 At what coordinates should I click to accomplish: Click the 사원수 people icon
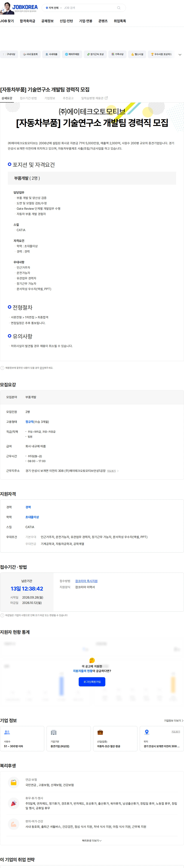(7, 732)
